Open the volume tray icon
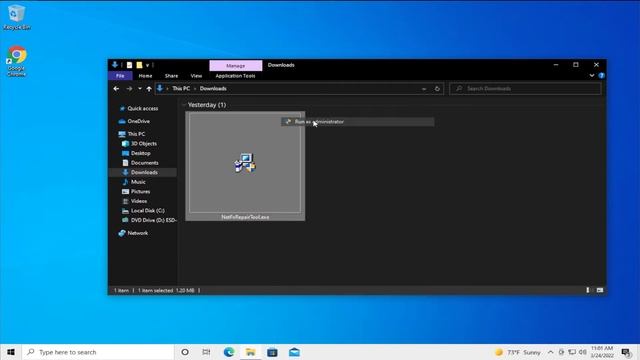Viewport: 640px width, 360px height. [582, 352]
